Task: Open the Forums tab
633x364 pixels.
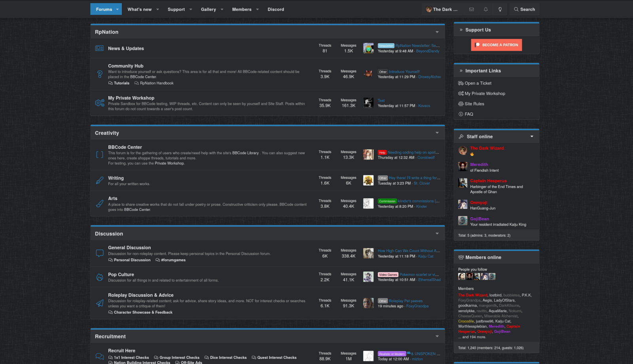Action: 104,9
